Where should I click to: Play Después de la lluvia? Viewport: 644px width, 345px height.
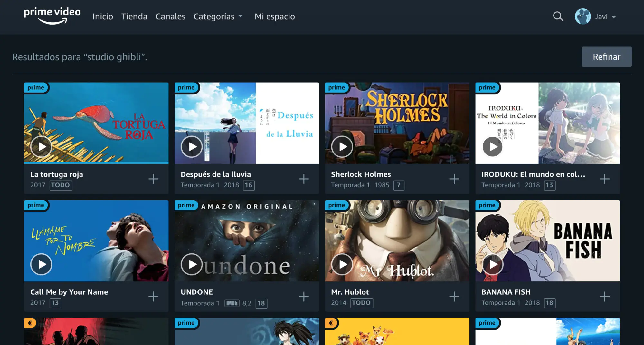pos(192,147)
